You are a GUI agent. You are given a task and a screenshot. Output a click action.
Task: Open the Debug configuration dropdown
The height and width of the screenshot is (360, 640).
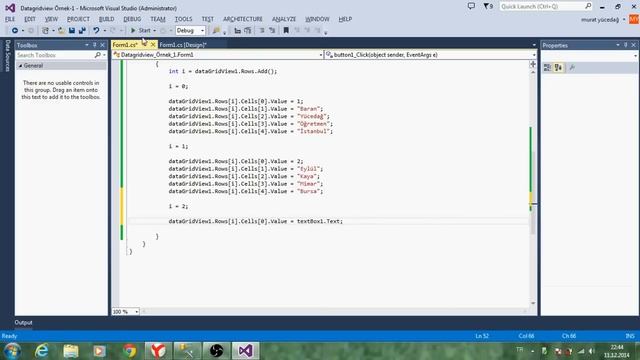[x=190, y=31]
